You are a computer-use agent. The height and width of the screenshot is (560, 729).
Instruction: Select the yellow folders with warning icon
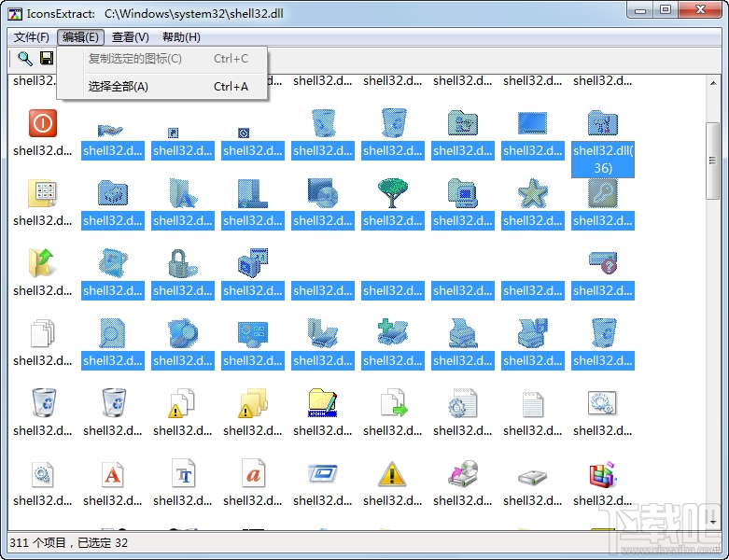pos(253,403)
